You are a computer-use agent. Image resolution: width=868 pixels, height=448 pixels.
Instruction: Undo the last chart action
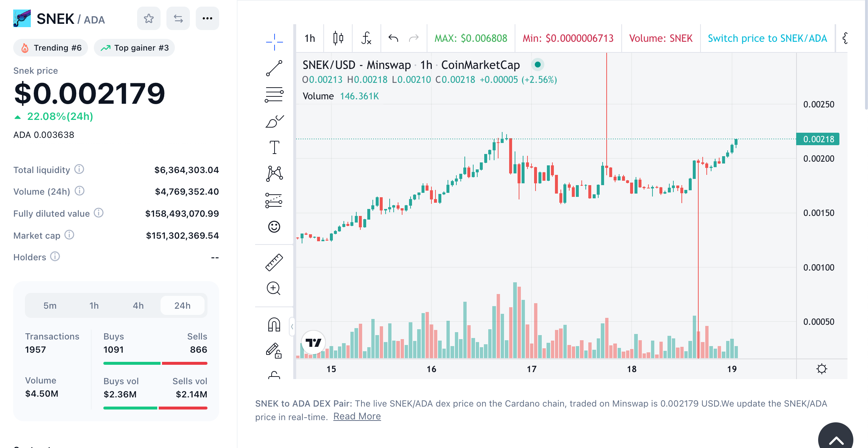(x=393, y=38)
